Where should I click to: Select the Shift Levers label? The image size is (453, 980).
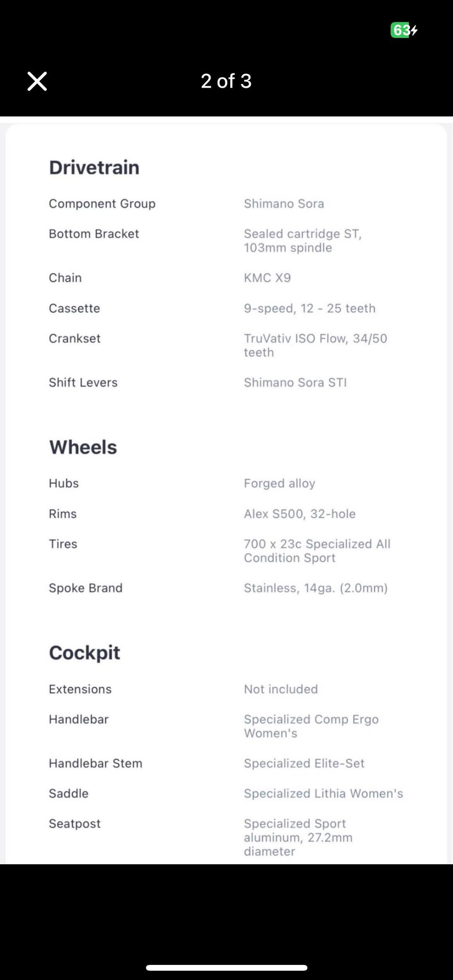click(83, 382)
